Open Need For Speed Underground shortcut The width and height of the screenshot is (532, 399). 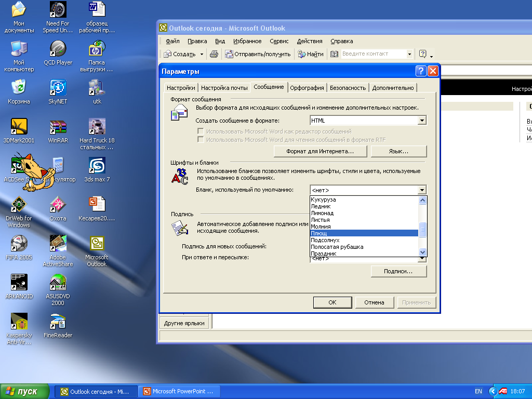58,17
